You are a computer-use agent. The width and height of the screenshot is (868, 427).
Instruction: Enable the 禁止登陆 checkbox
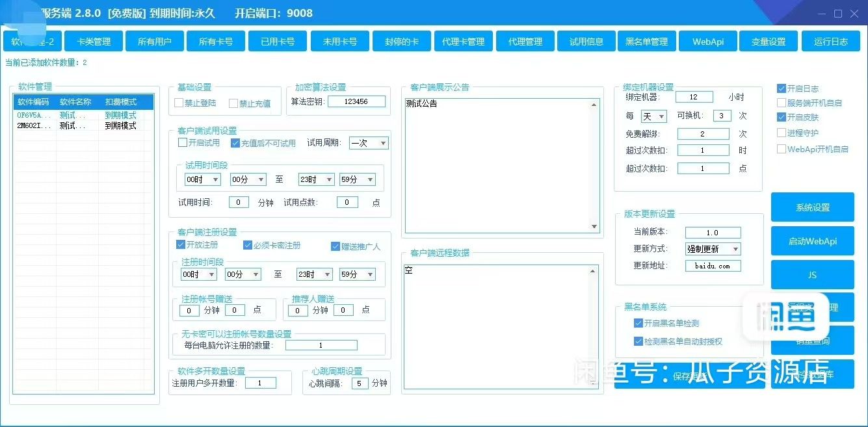pos(180,103)
